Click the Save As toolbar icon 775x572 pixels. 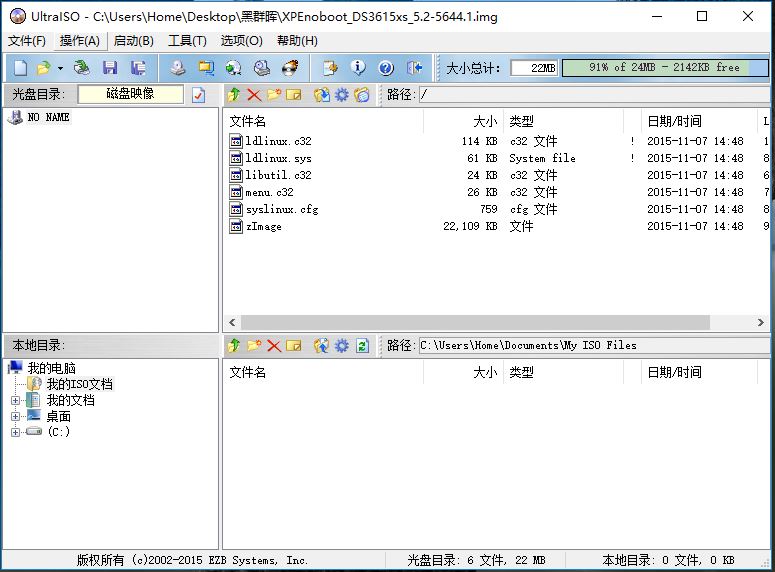pos(138,68)
